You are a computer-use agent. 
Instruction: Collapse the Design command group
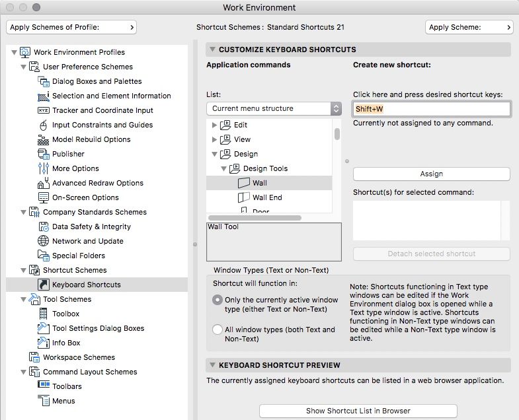coord(214,154)
